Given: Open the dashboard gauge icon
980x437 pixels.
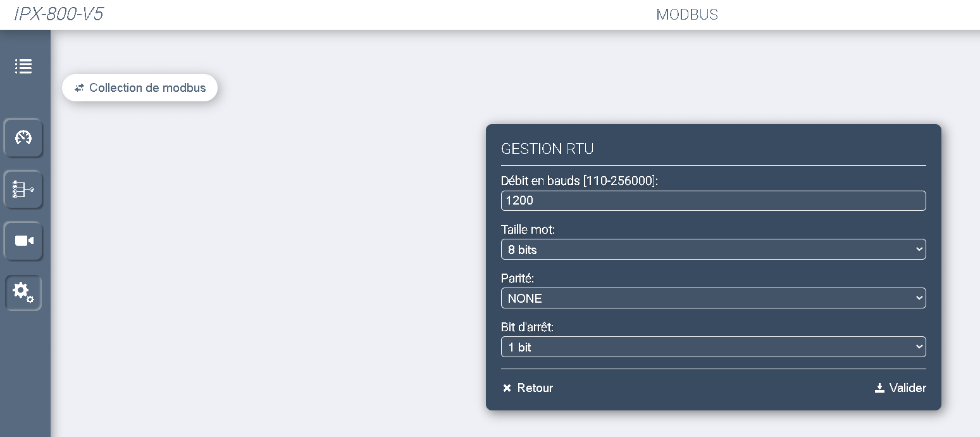Looking at the screenshot, I should point(23,137).
